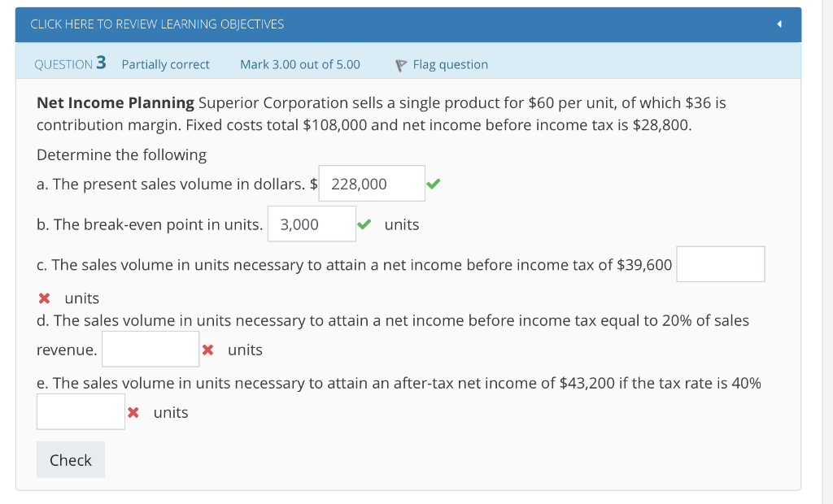Click the green checkmark confirming $228,000

pos(433,184)
